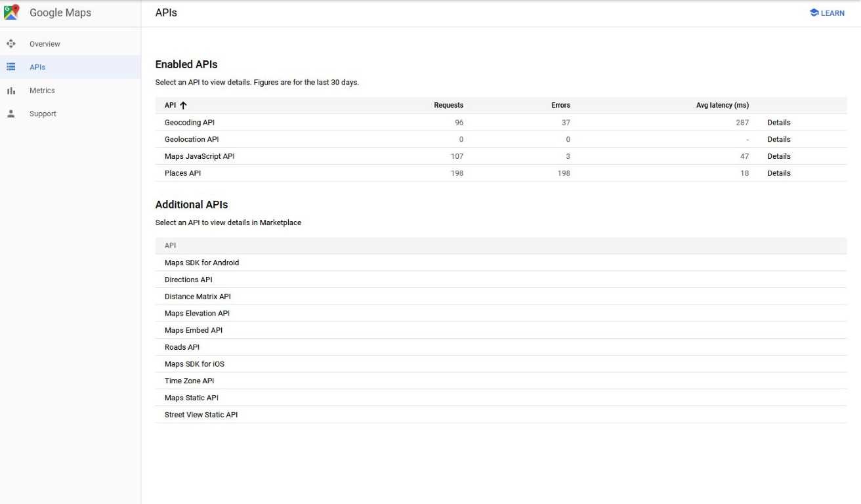
Task: Click the LEARN button
Action: pyautogui.click(x=827, y=12)
